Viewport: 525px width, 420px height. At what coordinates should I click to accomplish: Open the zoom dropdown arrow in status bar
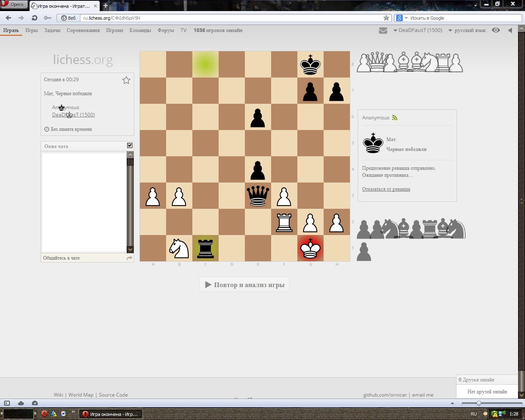click(452, 403)
